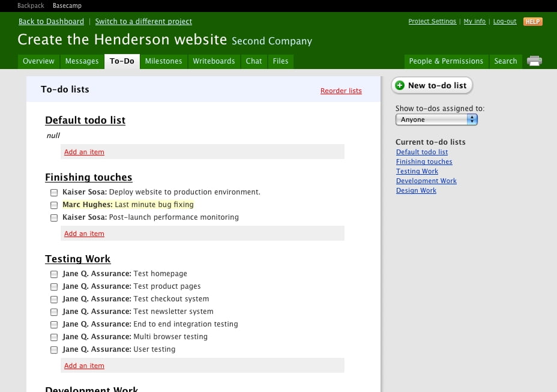Click the 'Current to-do lists' sidebar heading
The image size is (557, 392).
coord(430,142)
